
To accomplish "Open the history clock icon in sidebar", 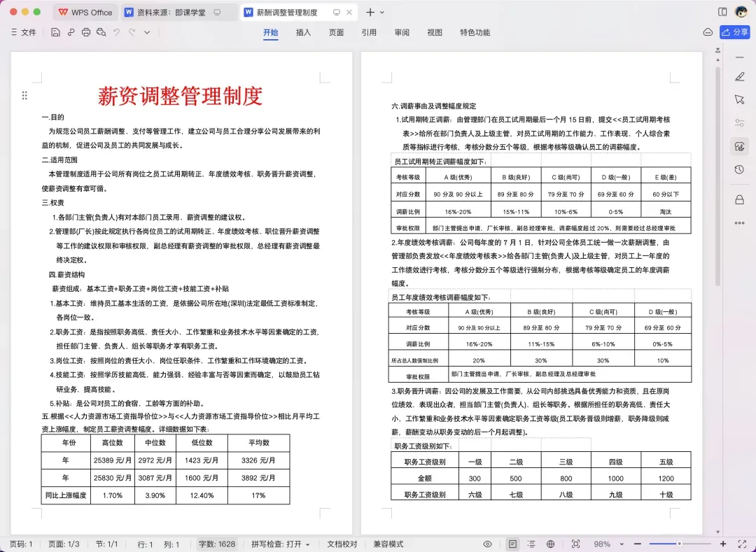I will pos(740,169).
